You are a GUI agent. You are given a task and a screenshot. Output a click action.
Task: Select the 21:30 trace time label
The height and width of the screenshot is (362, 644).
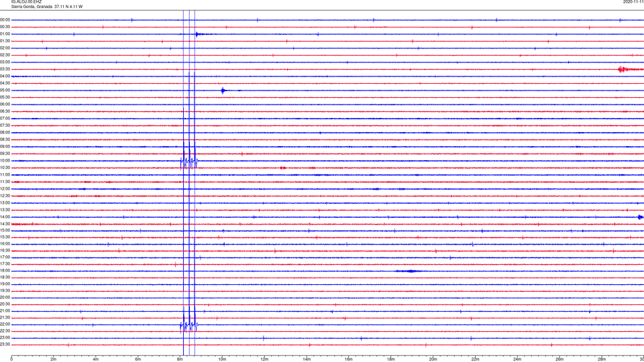tap(5, 318)
